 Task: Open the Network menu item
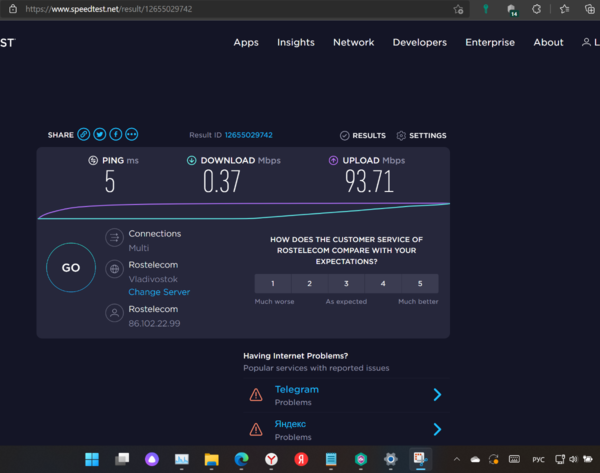353,43
